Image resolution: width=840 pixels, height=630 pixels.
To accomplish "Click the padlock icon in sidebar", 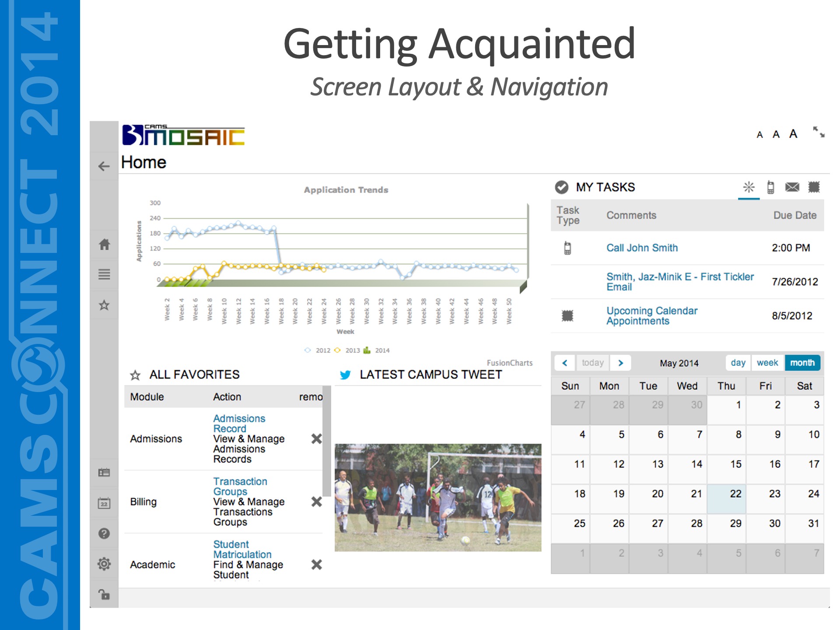I will point(104,594).
